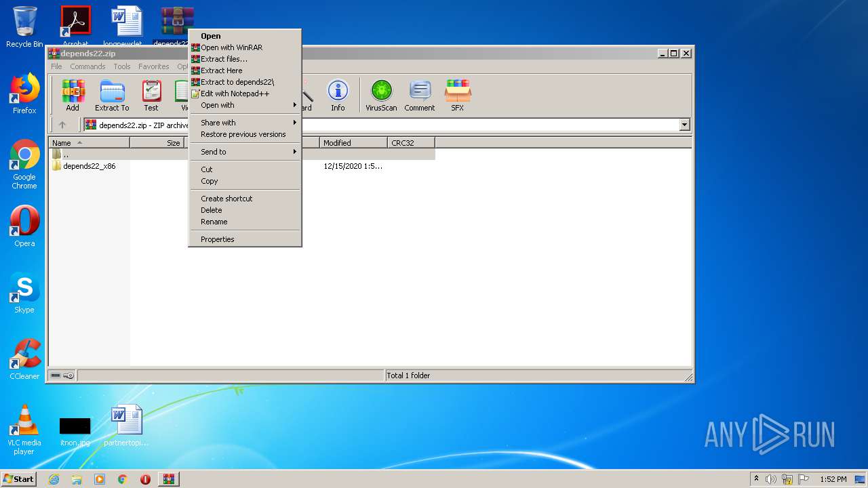Open the File menu in WinRAR
The height and width of the screenshot is (488, 868).
click(x=56, y=66)
